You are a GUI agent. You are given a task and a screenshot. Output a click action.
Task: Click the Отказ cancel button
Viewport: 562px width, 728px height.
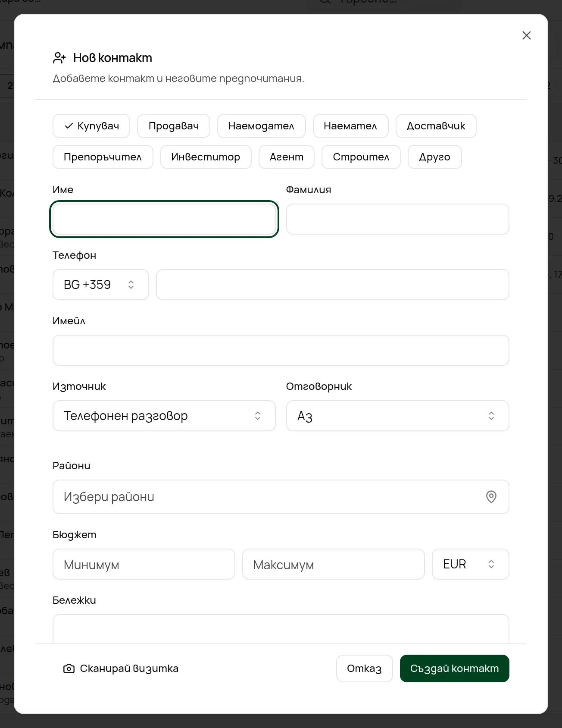(364, 668)
